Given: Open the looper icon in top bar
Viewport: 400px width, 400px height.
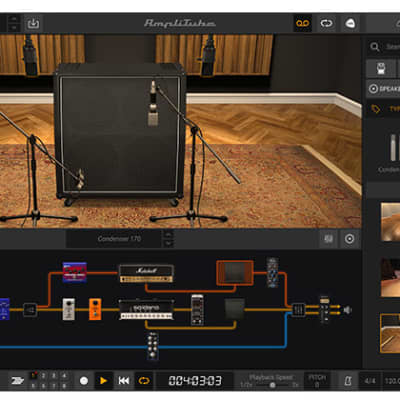Looking at the screenshot, I should (327, 23).
